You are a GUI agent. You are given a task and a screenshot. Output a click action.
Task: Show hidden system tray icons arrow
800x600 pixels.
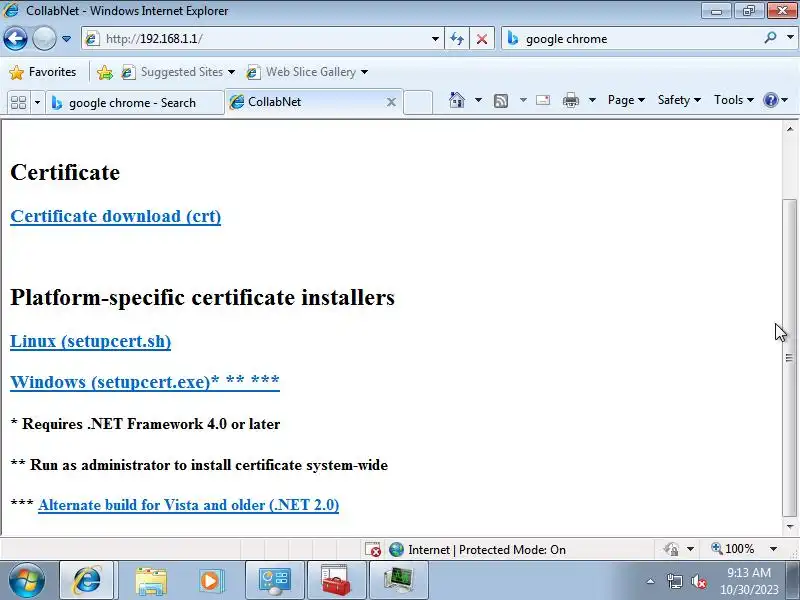651,581
